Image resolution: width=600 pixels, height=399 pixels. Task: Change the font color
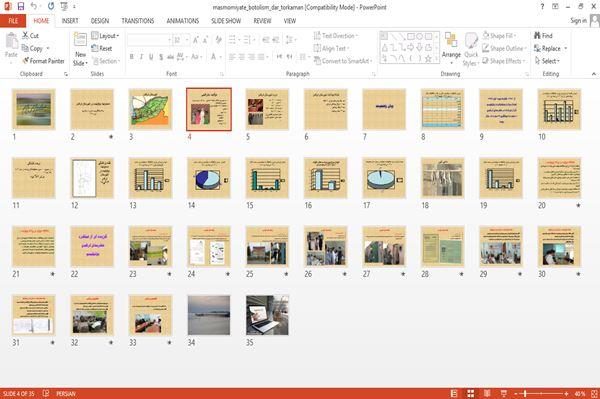tap(215, 57)
